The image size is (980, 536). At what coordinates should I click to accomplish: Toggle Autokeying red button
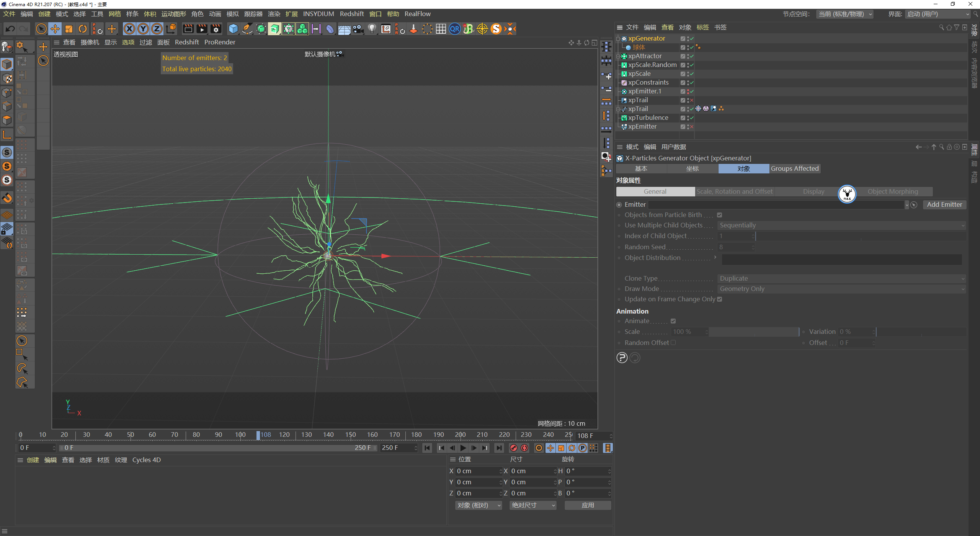coord(524,448)
